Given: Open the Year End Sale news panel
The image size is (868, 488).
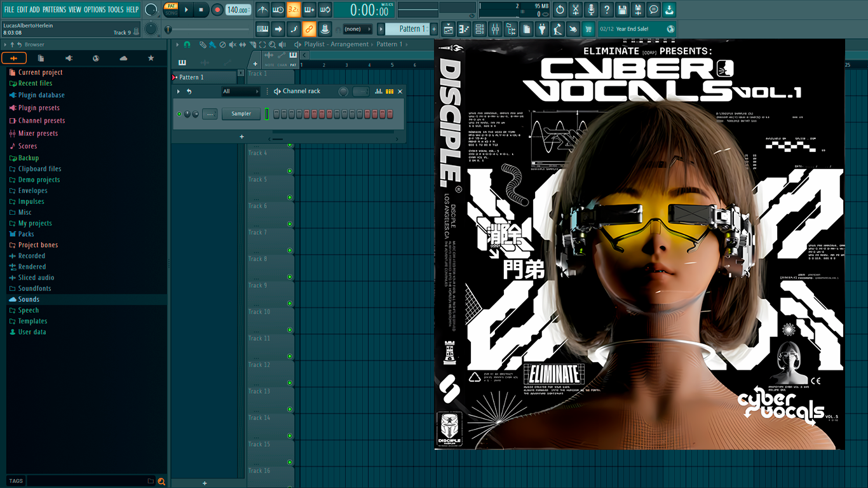Looking at the screenshot, I should (637, 29).
